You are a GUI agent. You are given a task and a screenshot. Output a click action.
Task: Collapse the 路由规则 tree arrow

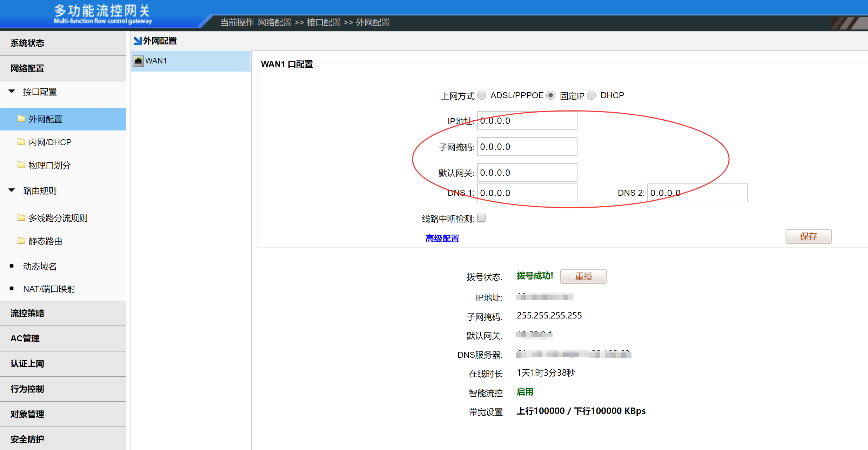pyautogui.click(x=12, y=190)
